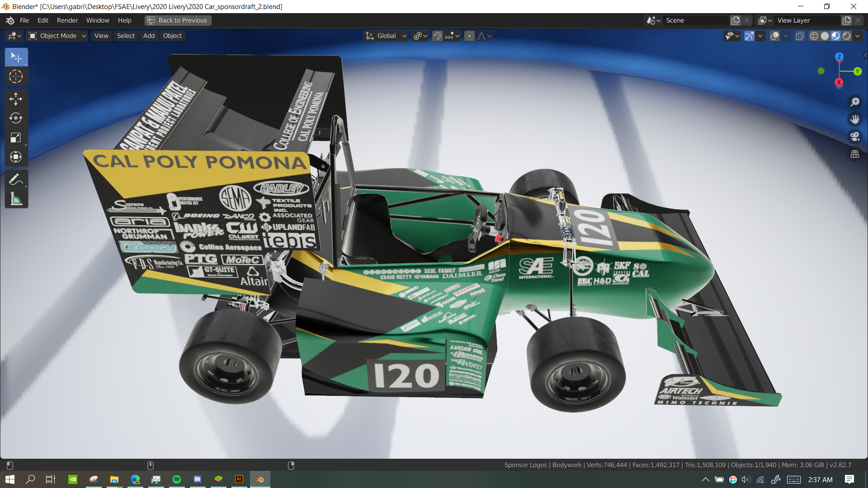Viewport: 868px width, 488px height.
Task: Open proportional editing falloff dropdown
Action: tap(484, 36)
